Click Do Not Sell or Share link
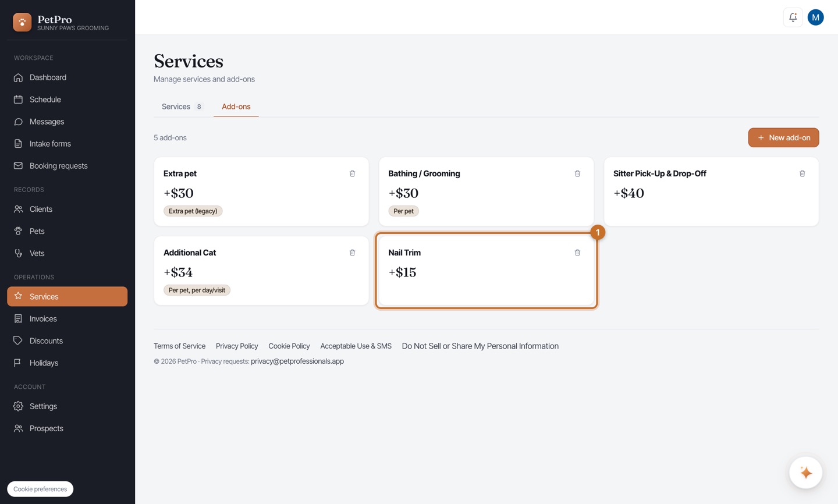Image resolution: width=838 pixels, height=504 pixels. click(x=480, y=346)
